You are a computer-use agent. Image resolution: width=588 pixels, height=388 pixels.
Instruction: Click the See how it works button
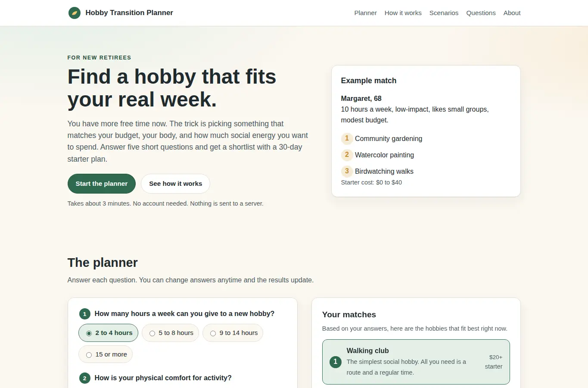(x=175, y=184)
